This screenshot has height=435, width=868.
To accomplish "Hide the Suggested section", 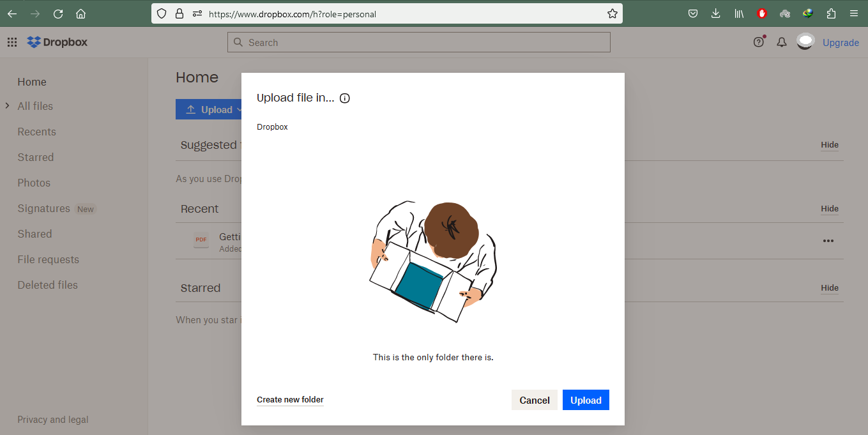I will (830, 145).
